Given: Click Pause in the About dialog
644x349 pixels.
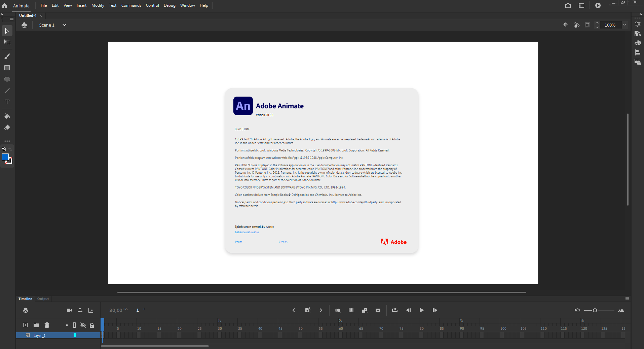Looking at the screenshot, I should click(239, 242).
